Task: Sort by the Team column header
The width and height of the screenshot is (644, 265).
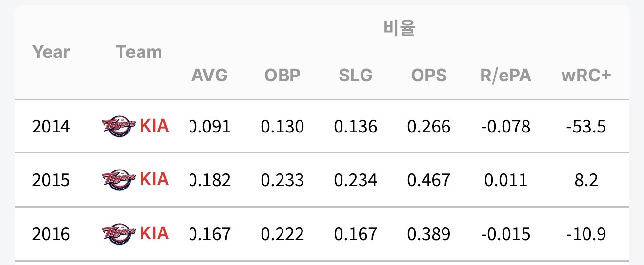Action: tap(139, 52)
